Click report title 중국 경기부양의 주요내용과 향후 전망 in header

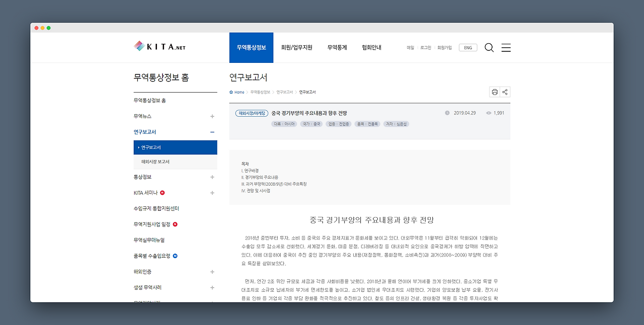[x=309, y=113]
